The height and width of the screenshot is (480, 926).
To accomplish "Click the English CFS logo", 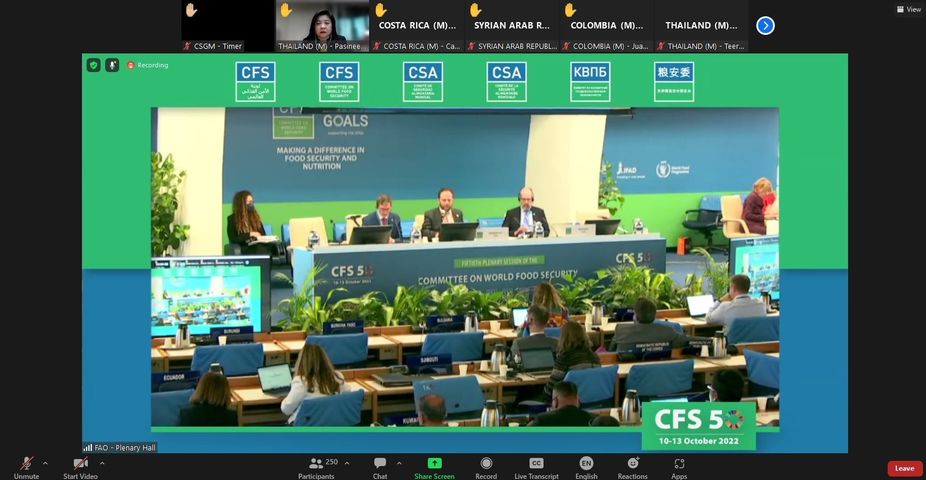I will (x=339, y=81).
